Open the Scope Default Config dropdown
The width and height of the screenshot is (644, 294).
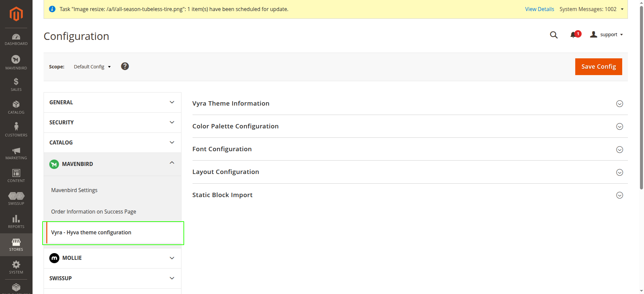pos(92,67)
